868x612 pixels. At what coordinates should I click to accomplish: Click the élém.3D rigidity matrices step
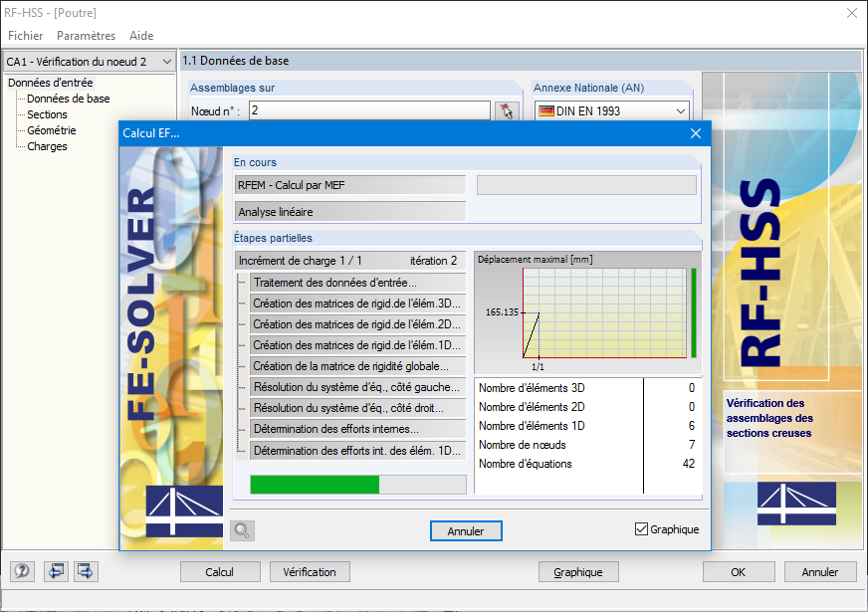pyautogui.click(x=357, y=304)
